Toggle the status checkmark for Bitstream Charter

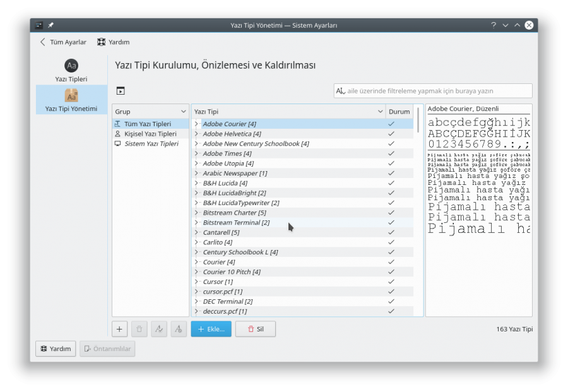pyautogui.click(x=391, y=213)
